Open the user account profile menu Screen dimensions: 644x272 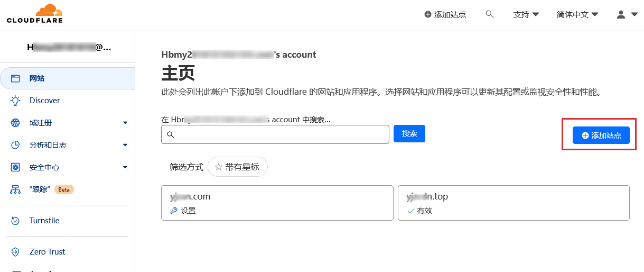coord(627,15)
